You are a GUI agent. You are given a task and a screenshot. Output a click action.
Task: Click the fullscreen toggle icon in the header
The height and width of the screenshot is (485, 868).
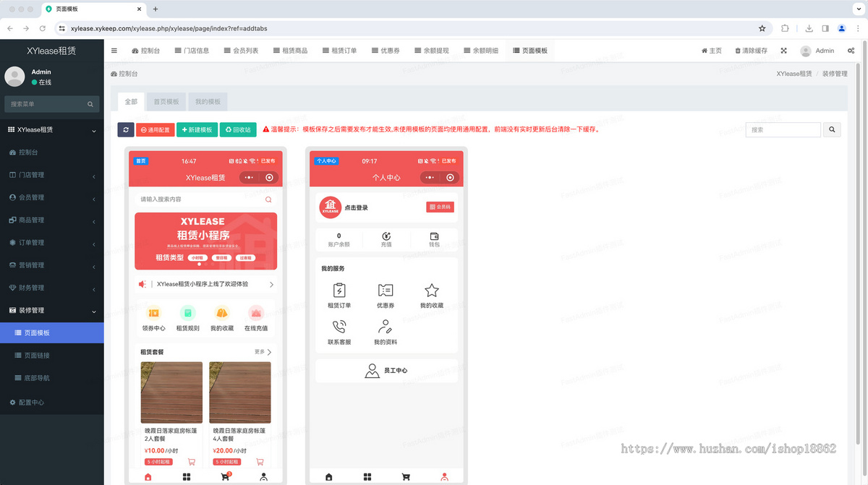[x=783, y=51]
